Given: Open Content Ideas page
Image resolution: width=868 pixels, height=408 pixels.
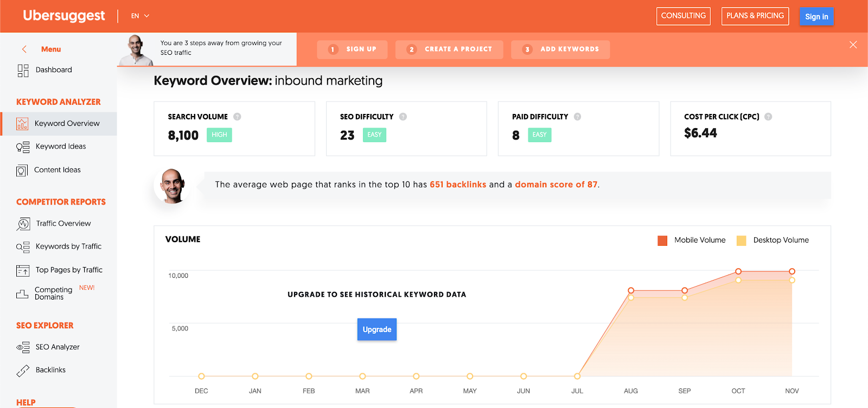Looking at the screenshot, I should tap(59, 170).
